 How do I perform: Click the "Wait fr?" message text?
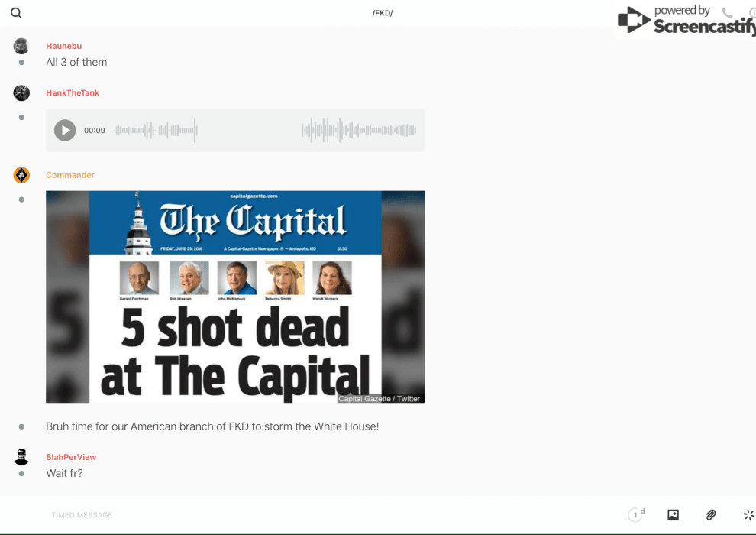(x=64, y=473)
